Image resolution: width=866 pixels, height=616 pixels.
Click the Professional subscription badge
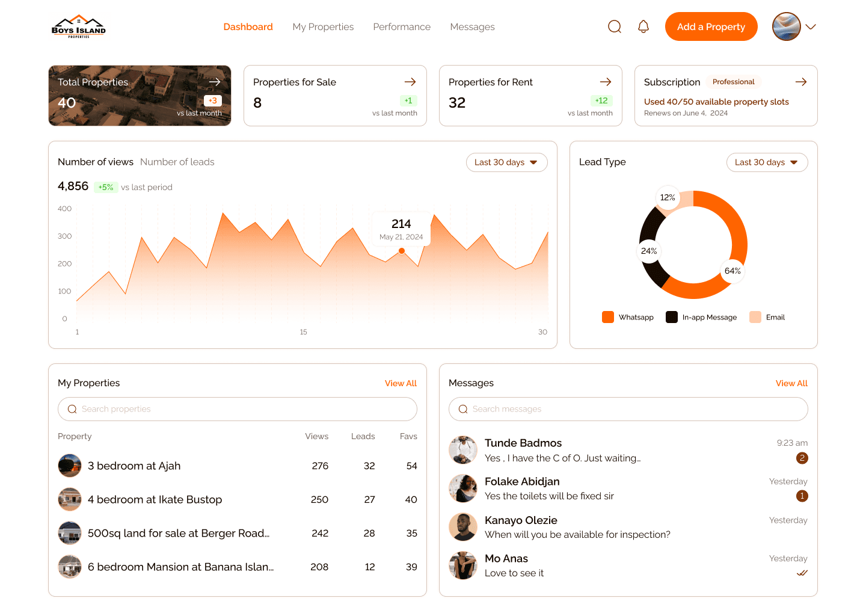point(734,82)
